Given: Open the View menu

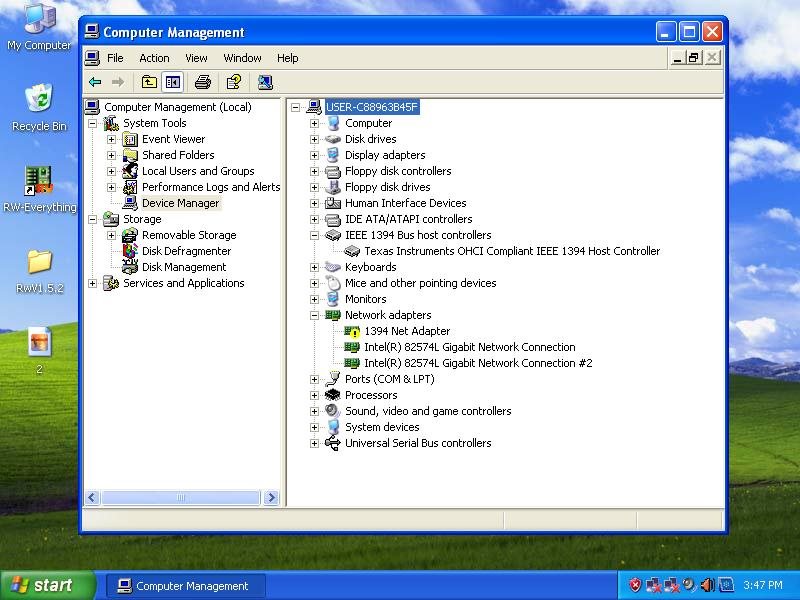Looking at the screenshot, I should coord(196,58).
